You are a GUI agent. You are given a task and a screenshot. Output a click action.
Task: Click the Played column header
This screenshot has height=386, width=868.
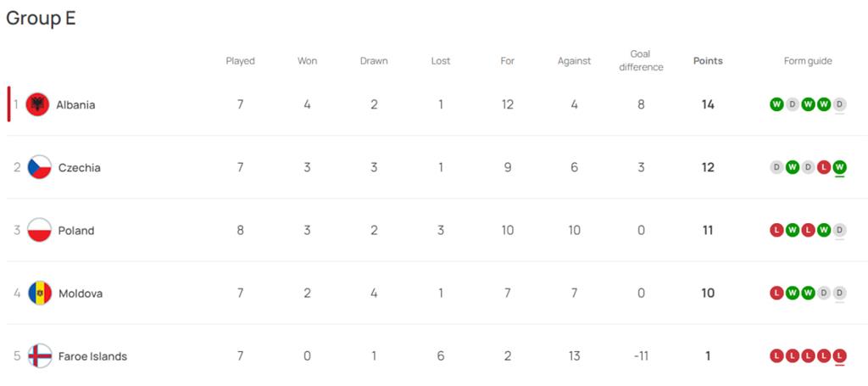pos(240,61)
